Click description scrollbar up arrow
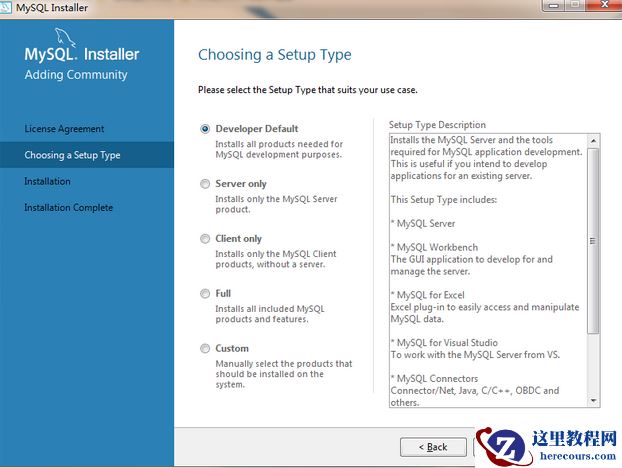This screenshot has height=468, width=622. 593,141
